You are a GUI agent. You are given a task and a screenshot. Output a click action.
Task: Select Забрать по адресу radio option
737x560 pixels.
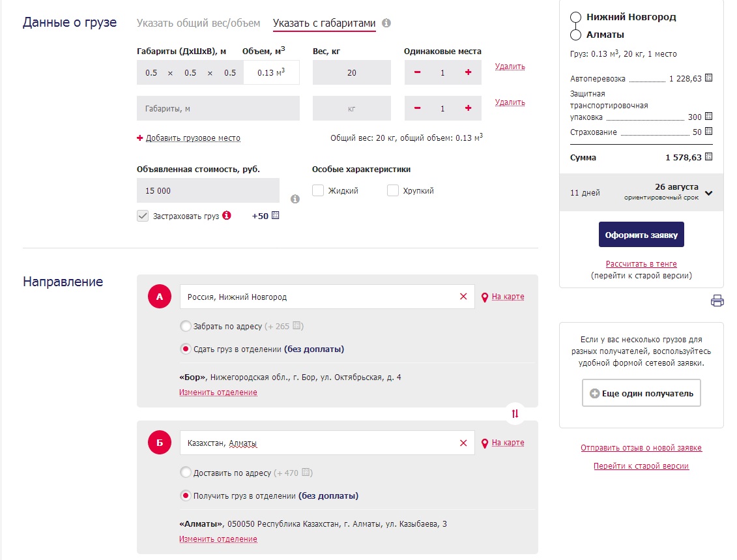(186, 326)
